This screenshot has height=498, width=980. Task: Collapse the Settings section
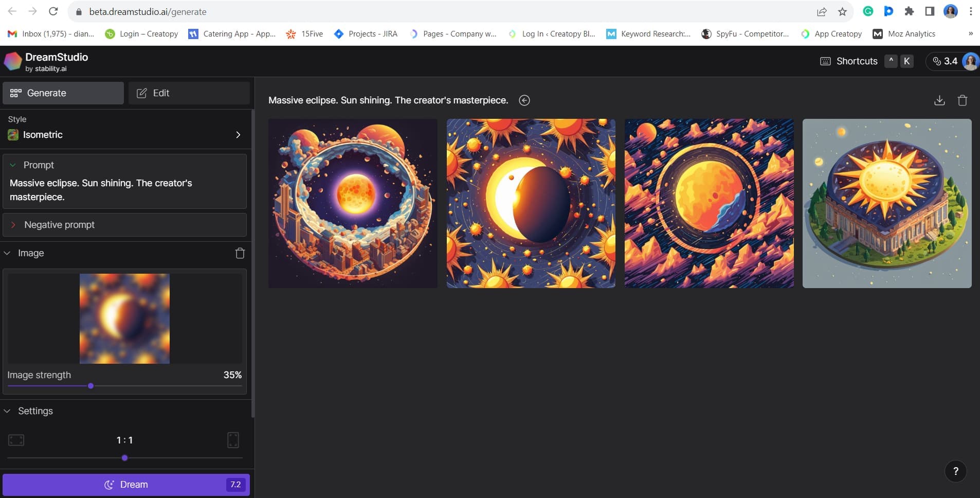[x=7, y=411]
